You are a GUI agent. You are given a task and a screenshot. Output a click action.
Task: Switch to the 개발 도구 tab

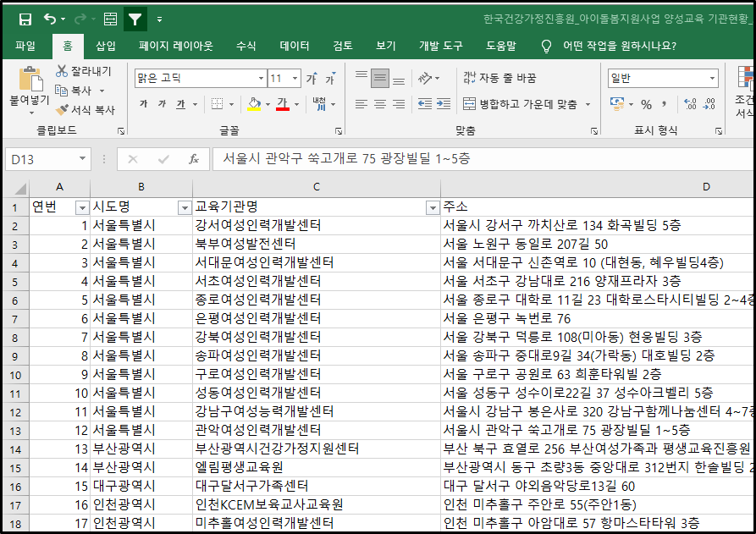(x=441, y=47)
